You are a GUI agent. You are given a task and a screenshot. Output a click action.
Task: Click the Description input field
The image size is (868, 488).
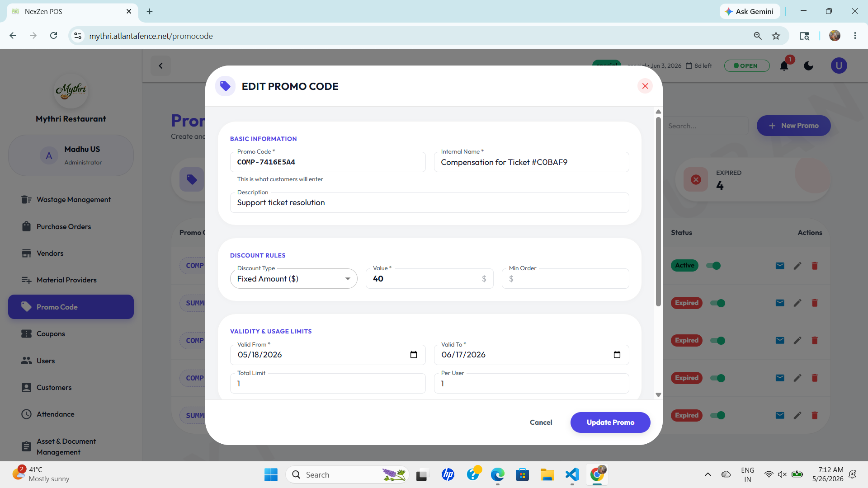[429, 203]
